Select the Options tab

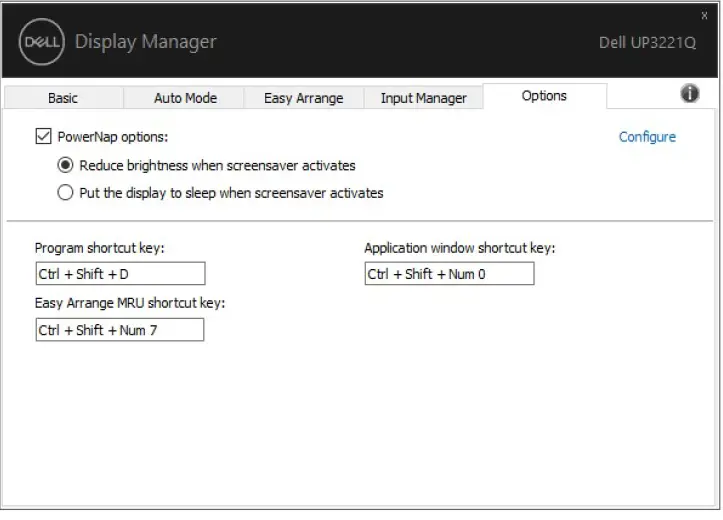[x=545, y=96]
